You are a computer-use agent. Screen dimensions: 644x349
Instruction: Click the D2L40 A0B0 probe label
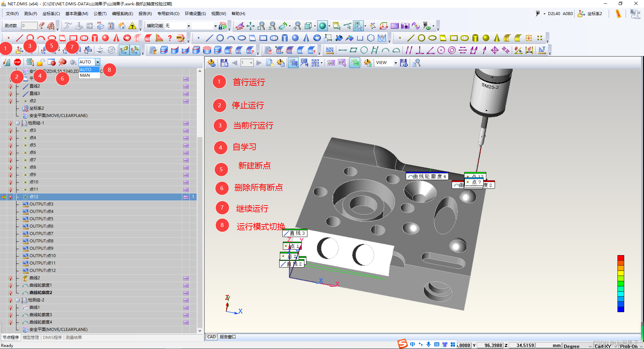click(560, 14)
